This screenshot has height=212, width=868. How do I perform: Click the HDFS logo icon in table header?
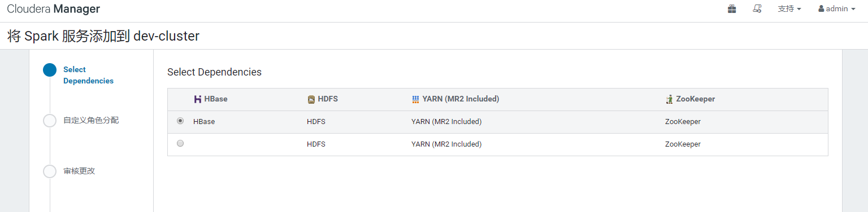coord(311,99)
